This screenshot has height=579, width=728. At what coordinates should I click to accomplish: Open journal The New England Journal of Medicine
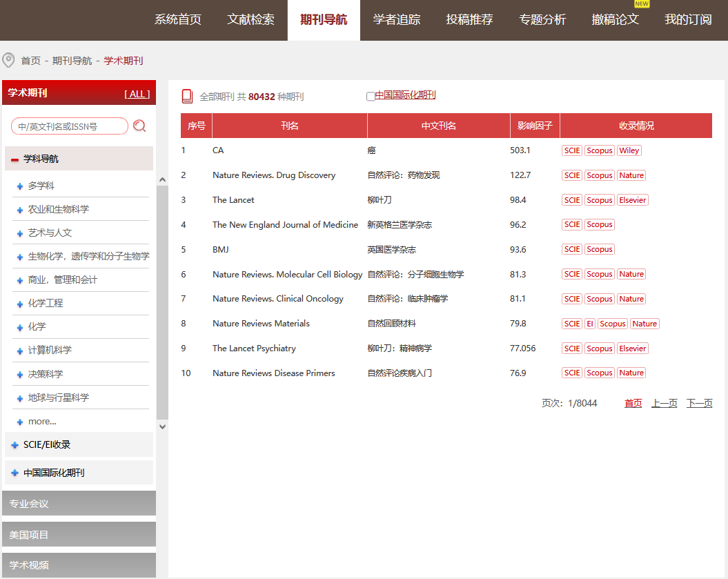pyautogui.click(x=286, y=225)
